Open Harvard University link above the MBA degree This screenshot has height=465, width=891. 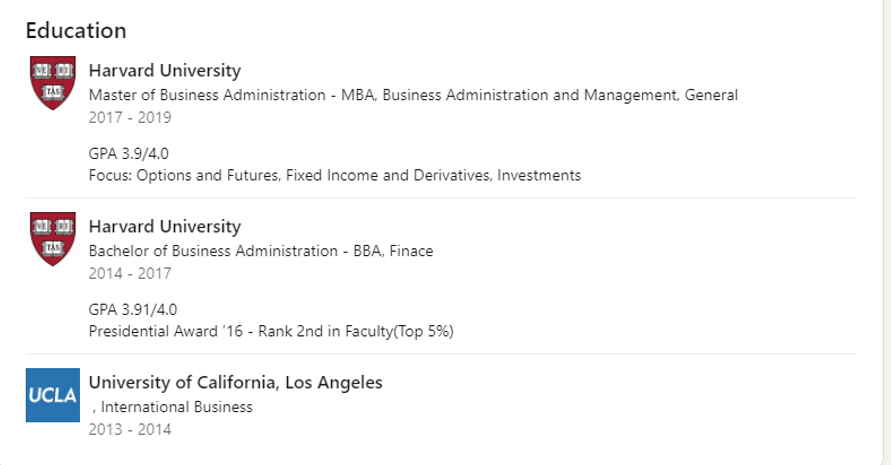(165, 71)
